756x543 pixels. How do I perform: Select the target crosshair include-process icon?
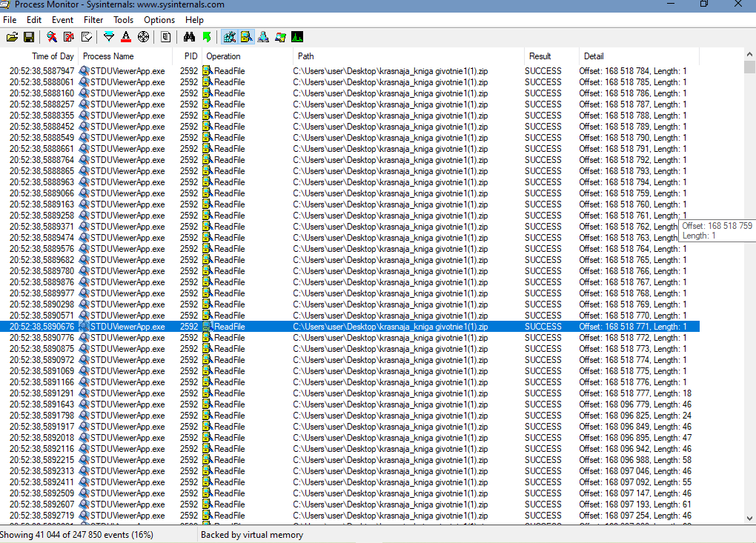pos(144,37)
